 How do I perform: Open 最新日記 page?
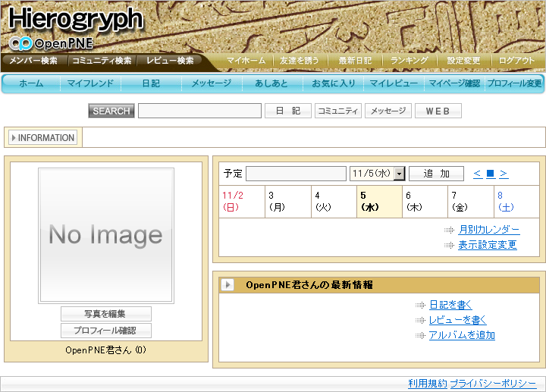(355, 61)
